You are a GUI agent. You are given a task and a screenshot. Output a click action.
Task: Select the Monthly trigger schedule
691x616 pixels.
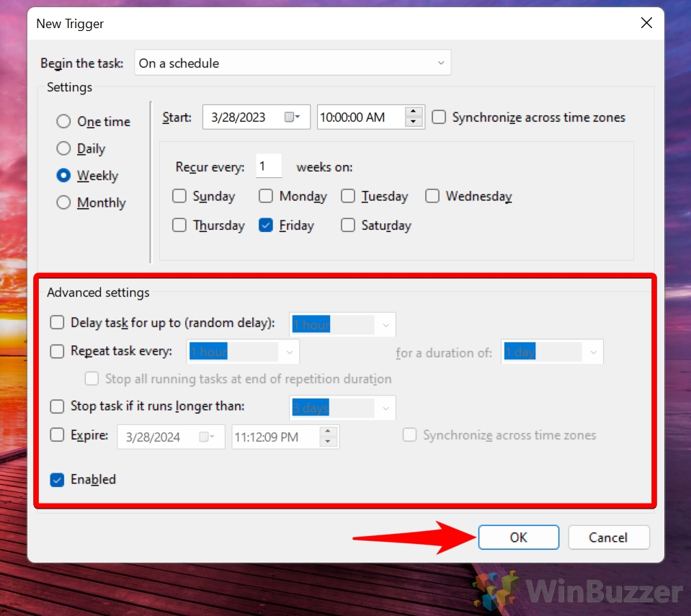[x=63, y=202]
